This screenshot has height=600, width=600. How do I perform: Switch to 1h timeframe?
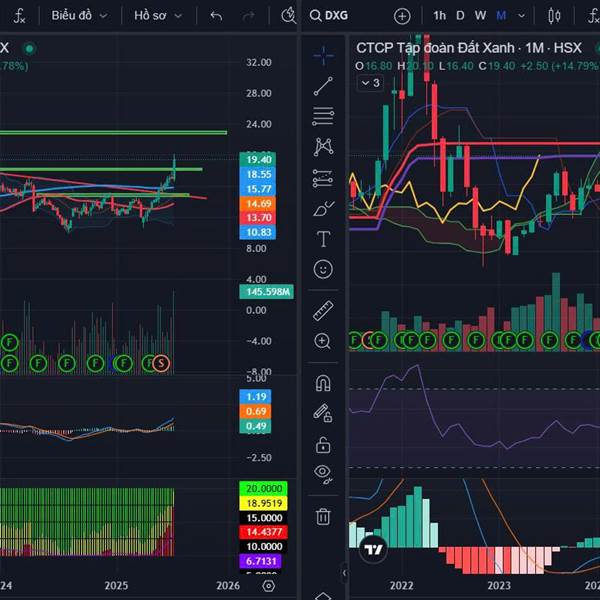[x=439, y=16]
